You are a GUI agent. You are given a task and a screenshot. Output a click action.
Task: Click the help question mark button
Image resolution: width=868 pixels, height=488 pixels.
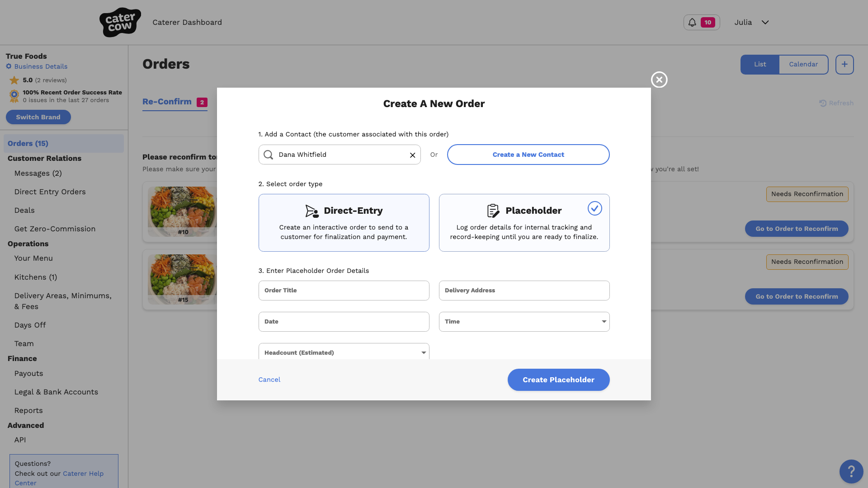click(851, 471)
